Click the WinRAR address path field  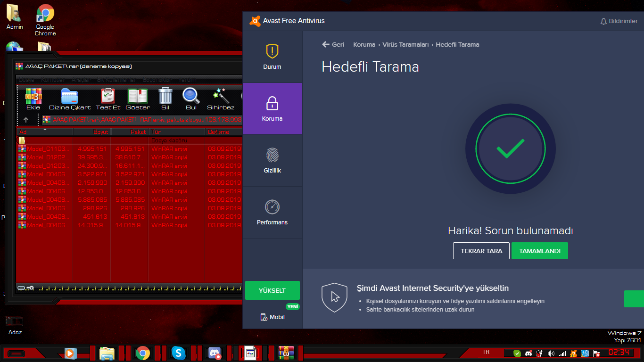[142, 120]
